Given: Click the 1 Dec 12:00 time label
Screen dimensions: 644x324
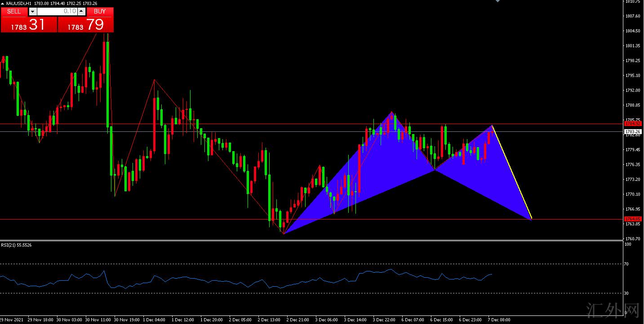Looking at the screenshot, I should point(184,320).
